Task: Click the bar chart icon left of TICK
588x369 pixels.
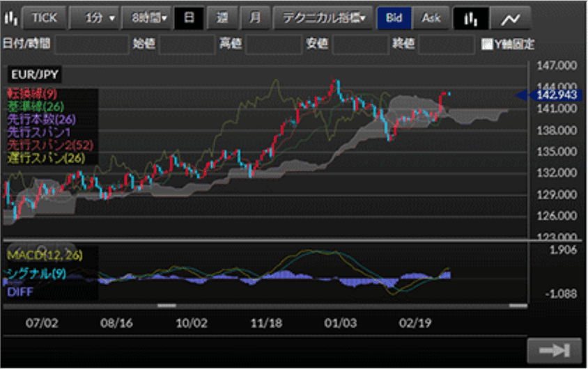Action: pos(11,18)
